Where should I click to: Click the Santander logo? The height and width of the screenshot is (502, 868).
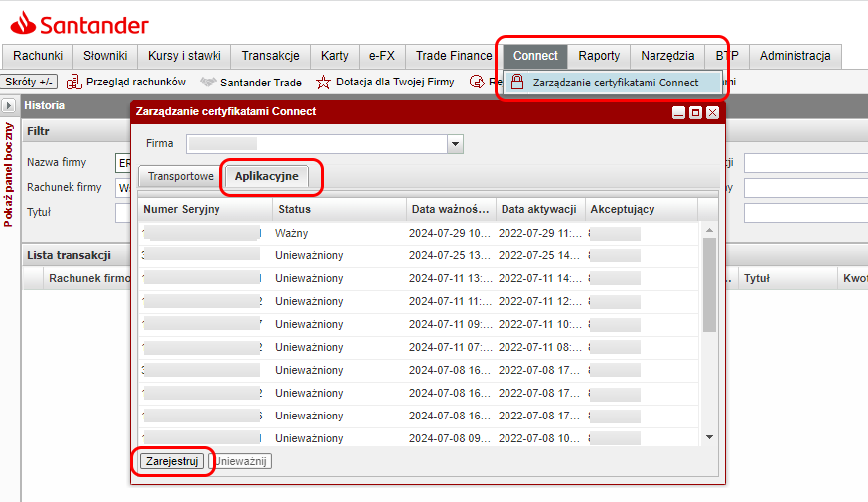[79, 24]
